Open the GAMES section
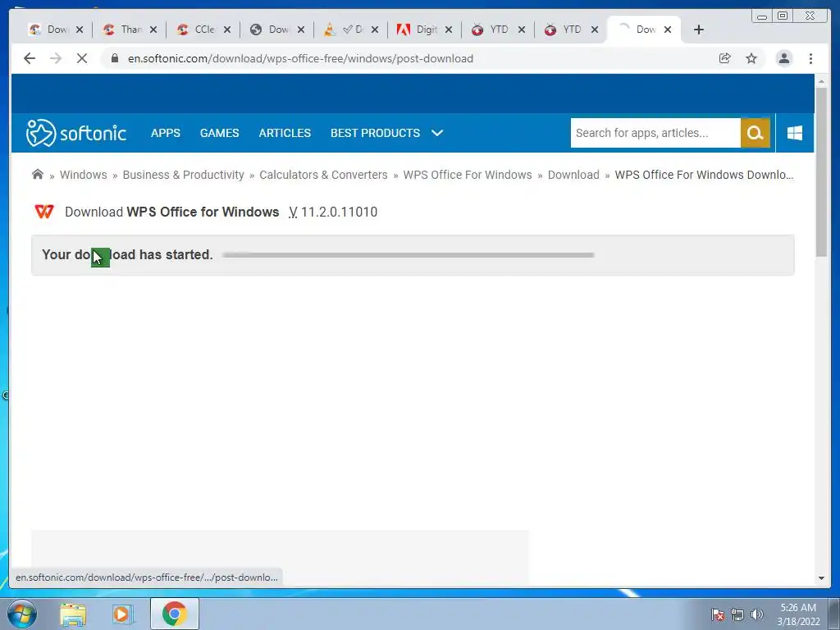The image size is (840, 630). pyautogui.click(x=220, y=133)
